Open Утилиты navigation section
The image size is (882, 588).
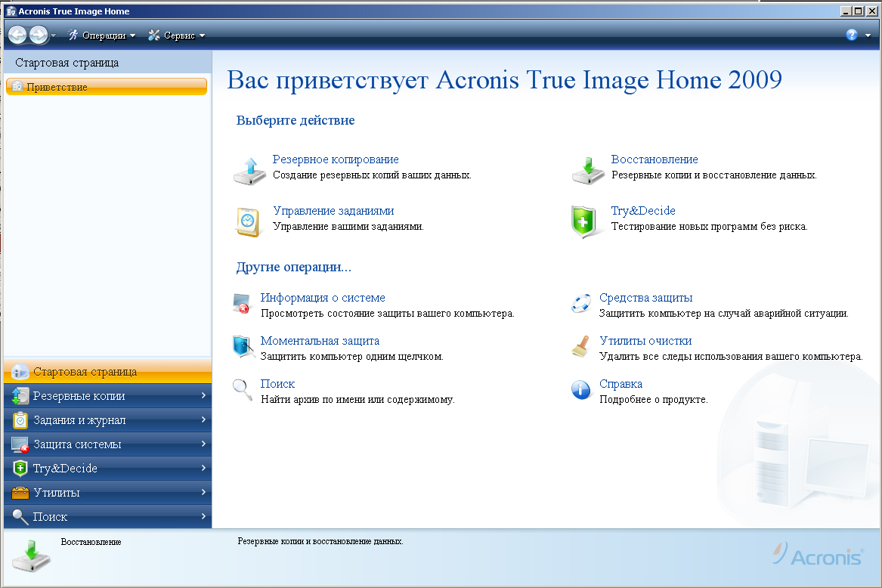point(107,492)
